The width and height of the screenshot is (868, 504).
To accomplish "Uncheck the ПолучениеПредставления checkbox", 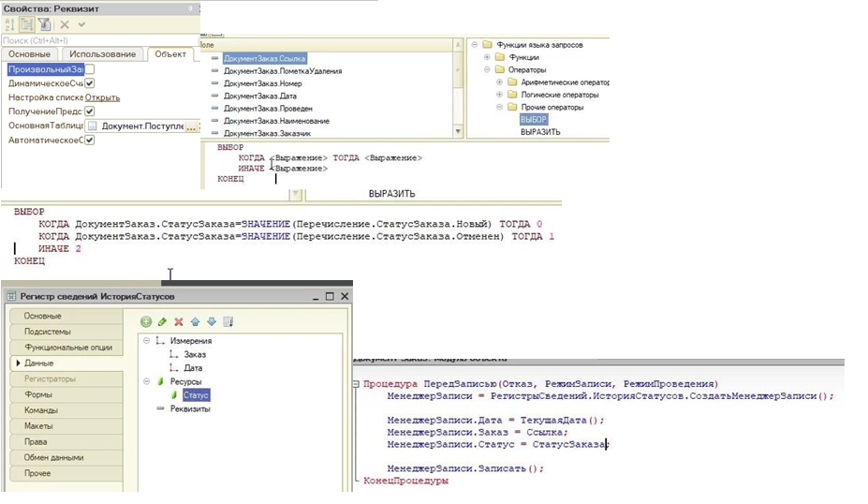I will tap(90, 111).
